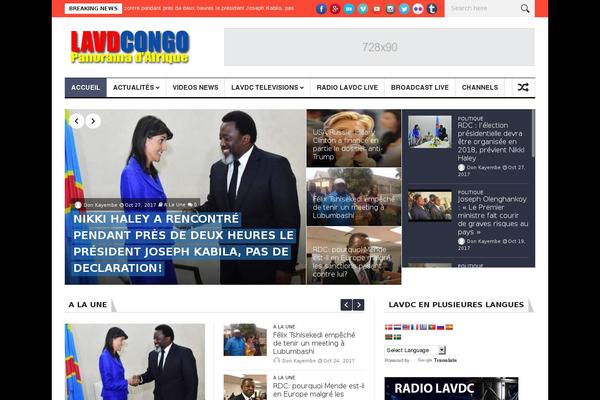Open the LinkedIn social icon
This screenshot has height=400, width=600.
(x=349, y=8)
